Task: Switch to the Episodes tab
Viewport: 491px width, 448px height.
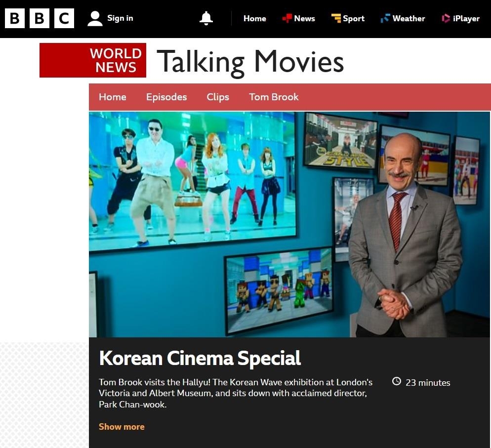Action: tap(166, 97)
